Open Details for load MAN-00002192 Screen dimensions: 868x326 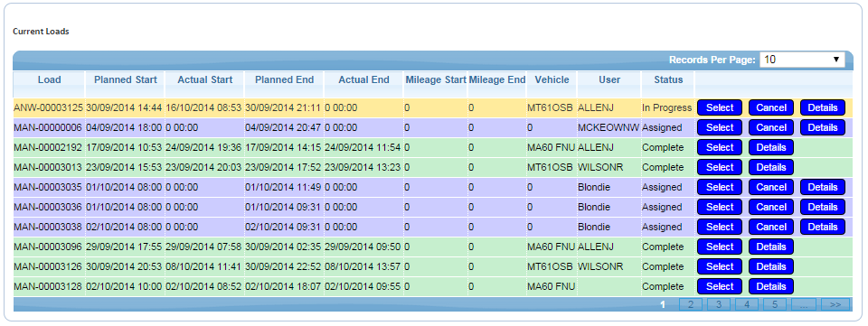[771, 147]
